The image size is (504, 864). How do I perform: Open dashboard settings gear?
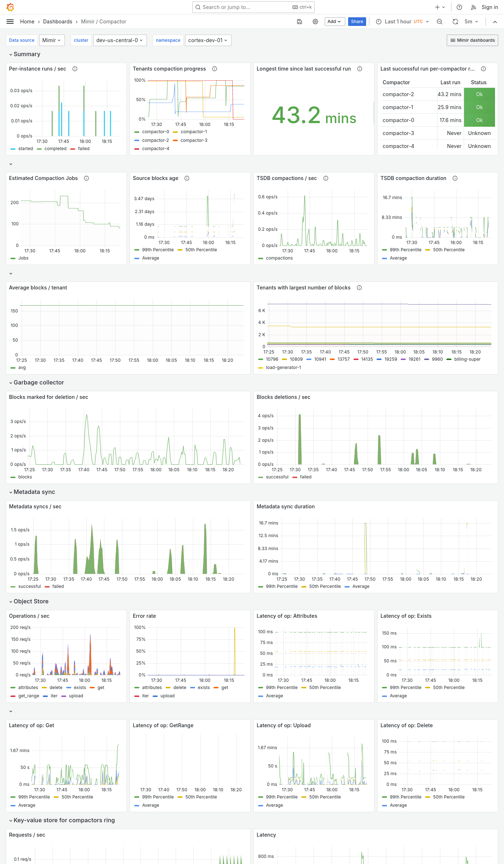coord(315,22)
